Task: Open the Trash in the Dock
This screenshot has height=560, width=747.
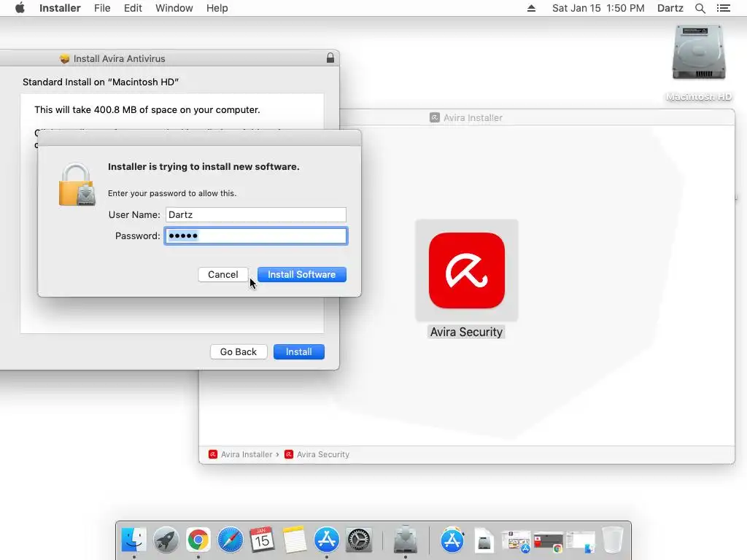Action: coord(613,540)
